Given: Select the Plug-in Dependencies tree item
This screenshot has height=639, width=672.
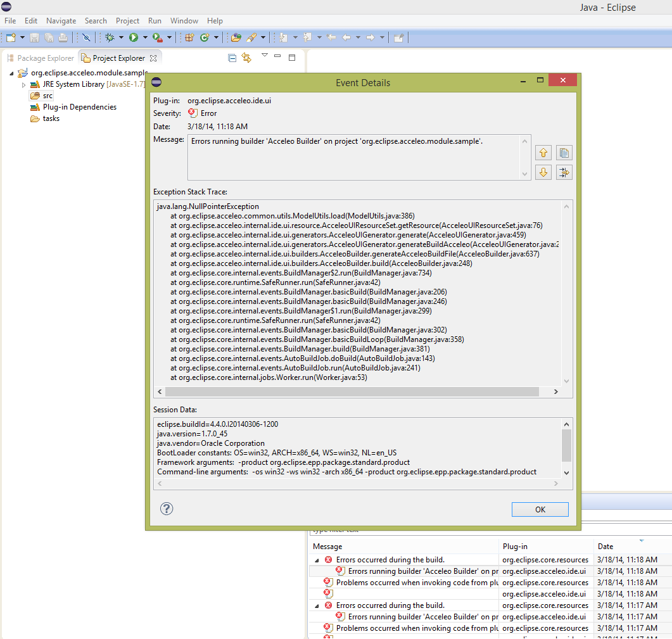Looking at the screenshot, I should click(x=73, y=107).
